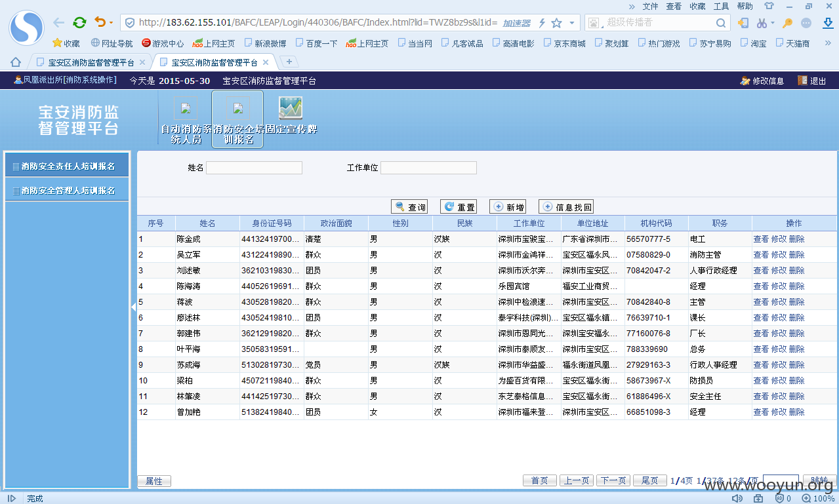Click the 工作单位 input field
Screen dimensions: 839x504
click(428, 168)
